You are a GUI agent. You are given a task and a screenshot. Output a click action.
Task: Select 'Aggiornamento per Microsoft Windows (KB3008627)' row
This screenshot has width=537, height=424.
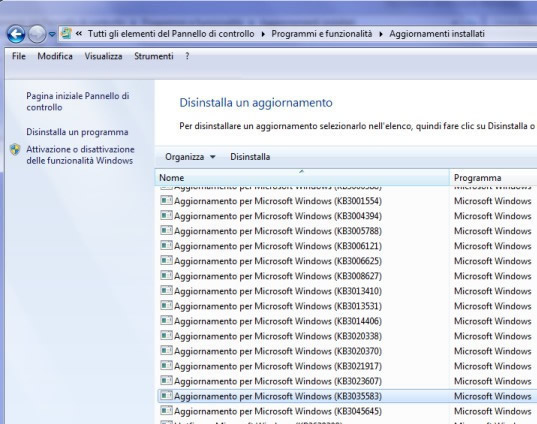pyautogui.click(x=347, y=276)
